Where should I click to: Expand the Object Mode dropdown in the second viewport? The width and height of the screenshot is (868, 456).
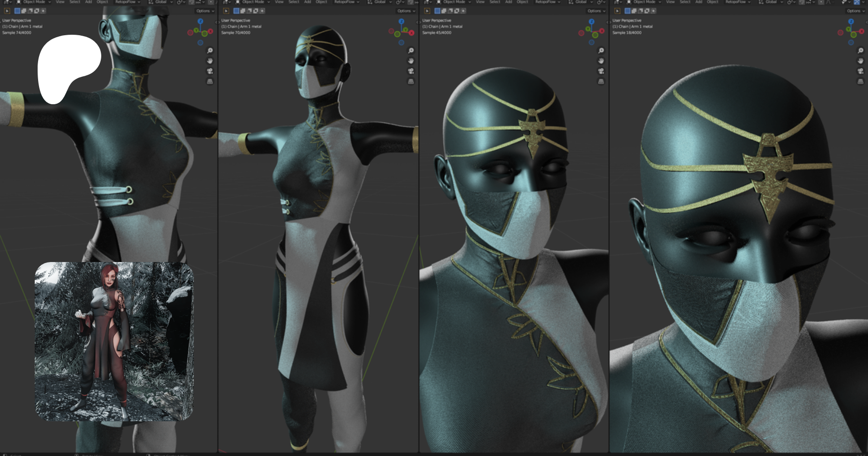[253, 2]
